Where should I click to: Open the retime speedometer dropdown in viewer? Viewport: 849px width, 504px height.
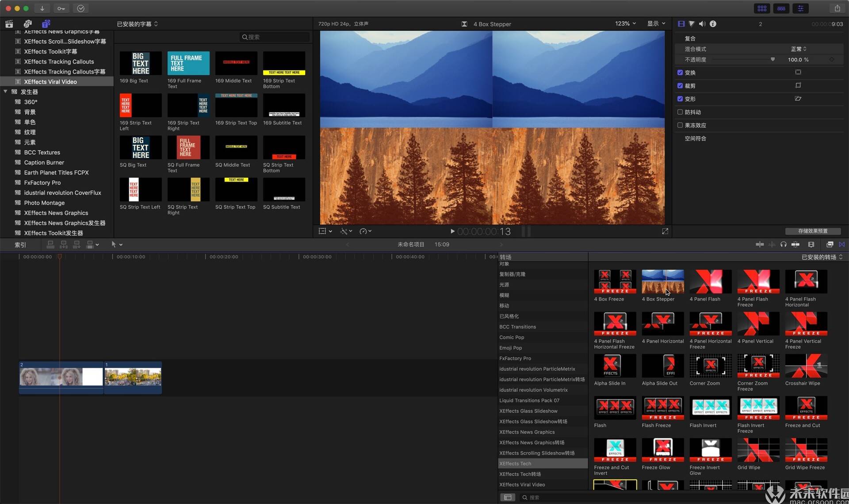point(365,231)
